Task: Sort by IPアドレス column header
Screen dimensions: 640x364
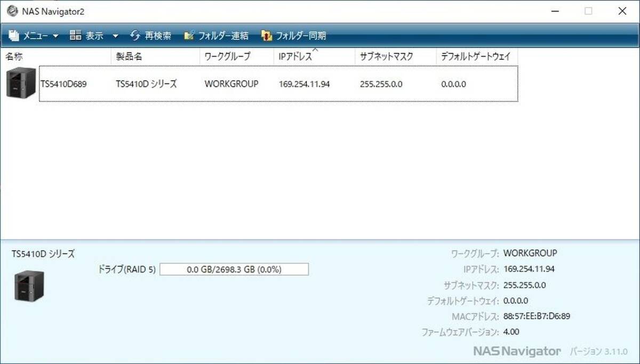Action: tap(315, 56)
